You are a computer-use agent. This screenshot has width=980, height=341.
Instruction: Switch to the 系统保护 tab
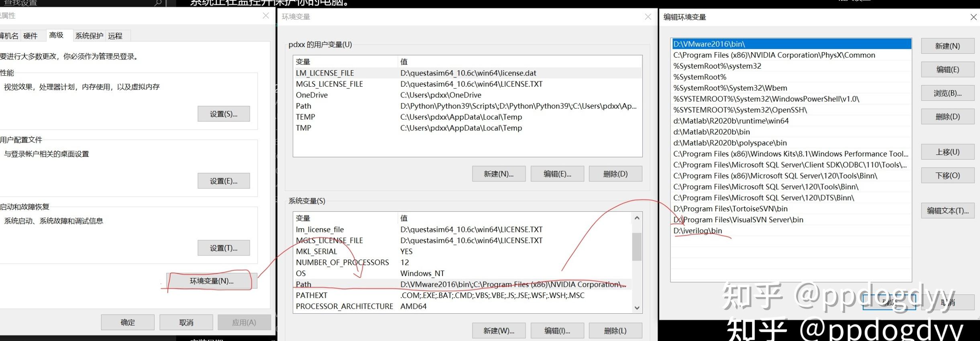click(x=89, y=36)
